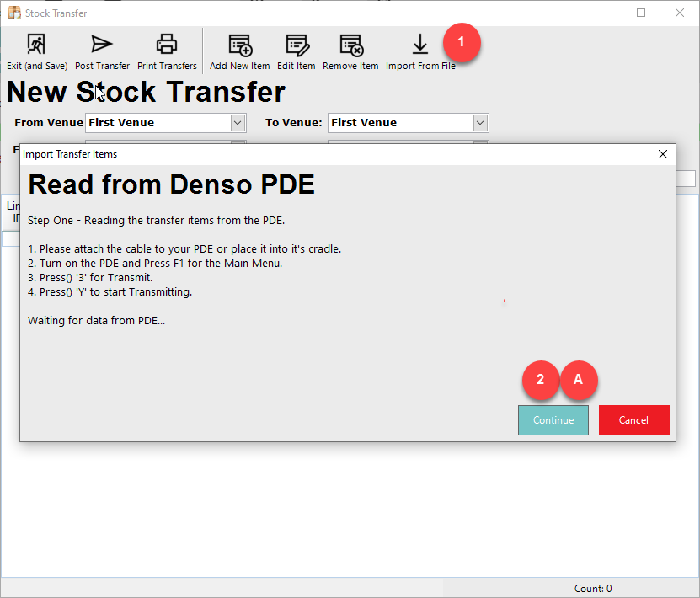Image resolution: width=700 pixels, height=598 pixels.
Task: Click the 'Step One - Reading the transfer items' line
Action: click(156, 221)
